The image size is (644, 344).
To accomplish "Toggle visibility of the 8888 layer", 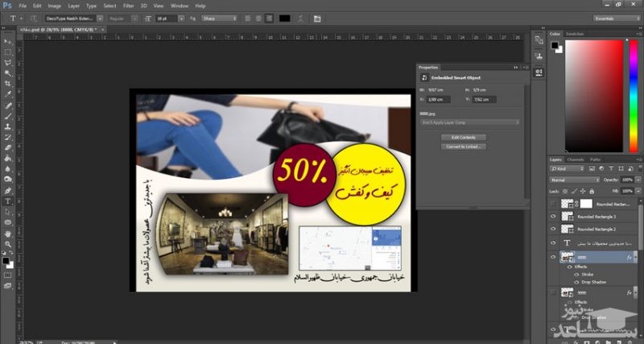I will [553, 257].
